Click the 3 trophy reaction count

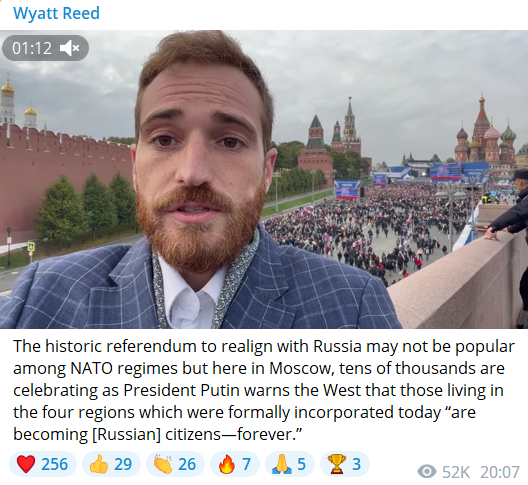pos(356,464)
